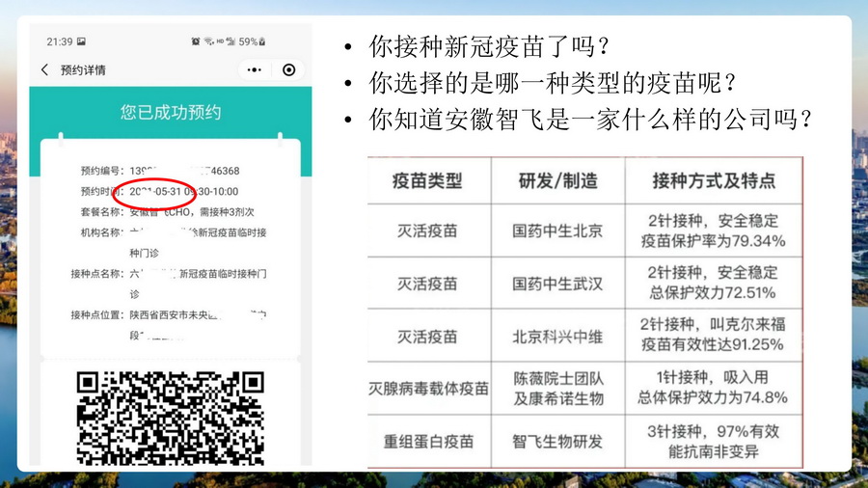Tap the Wi-Fi signal status icon

(x=208, y=41)
